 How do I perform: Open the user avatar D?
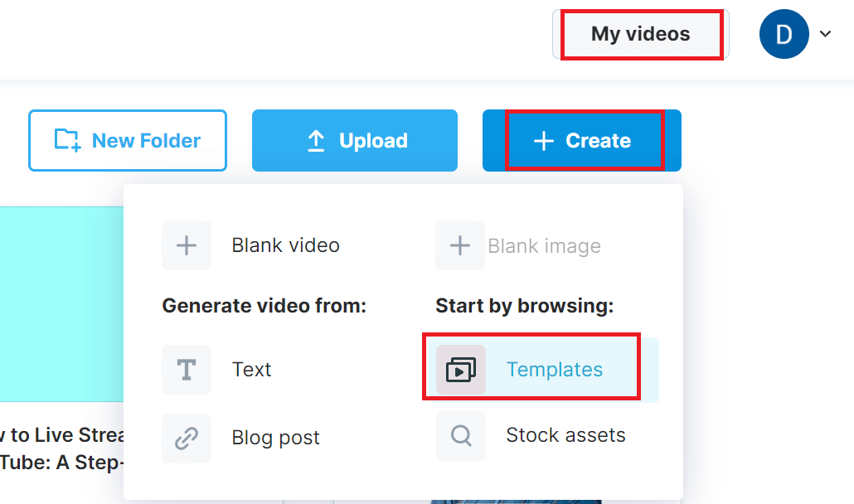click(784, 34)
